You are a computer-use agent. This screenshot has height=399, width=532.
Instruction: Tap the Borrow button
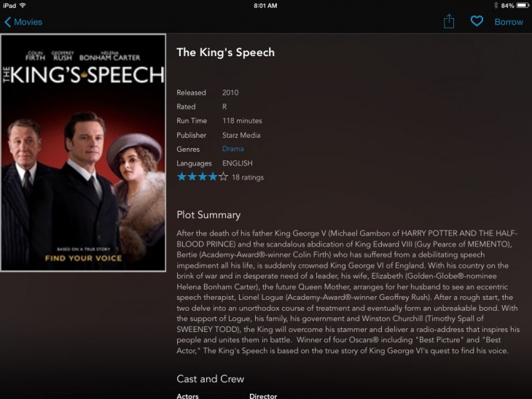pos(509,22)
